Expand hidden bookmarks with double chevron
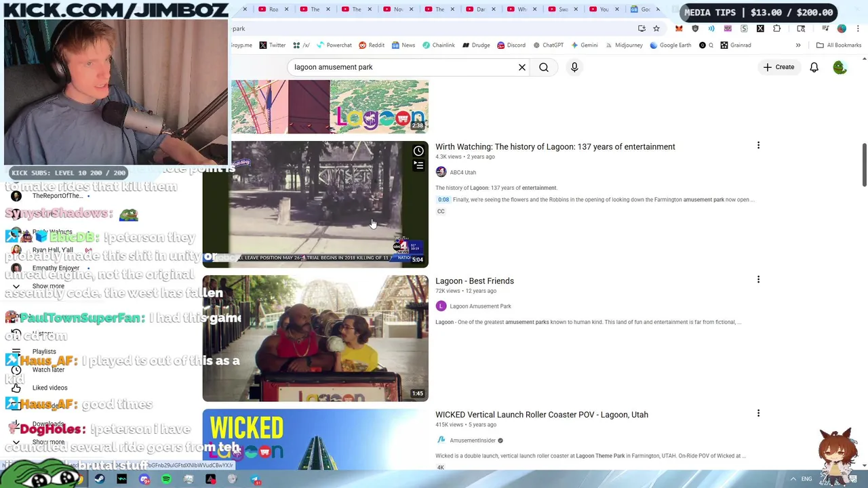This screenshot has width=868, height=488. coord(798,45)
